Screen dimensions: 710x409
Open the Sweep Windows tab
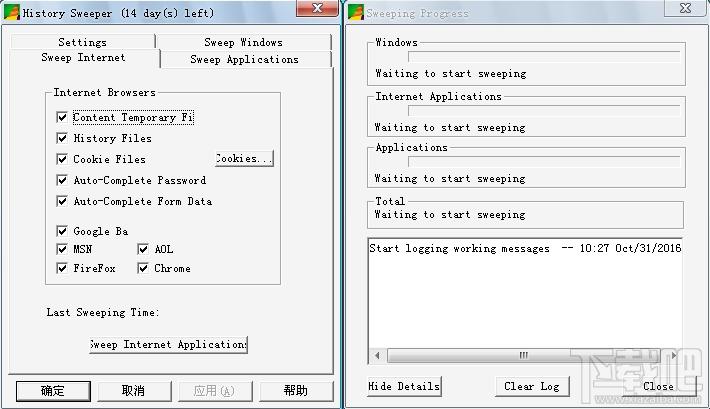point(244,42)
